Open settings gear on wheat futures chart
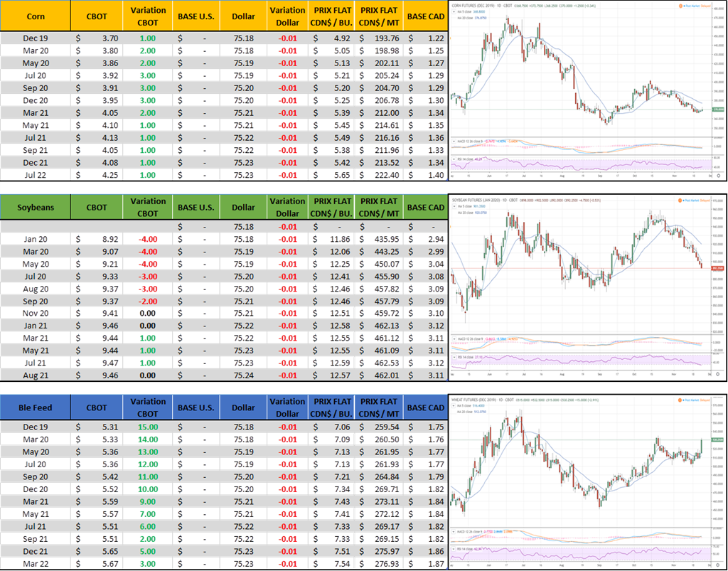 tap(717, 564)
